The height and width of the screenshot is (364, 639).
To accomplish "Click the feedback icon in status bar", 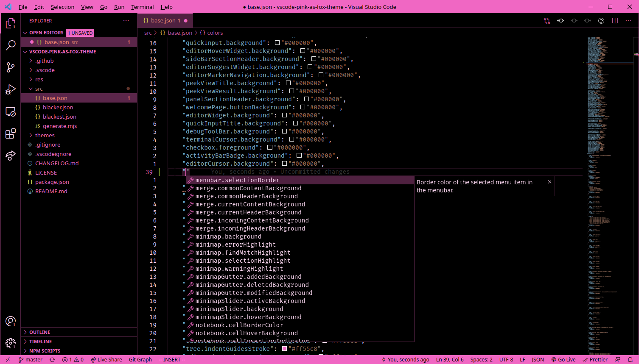I will tap(618, 359).
